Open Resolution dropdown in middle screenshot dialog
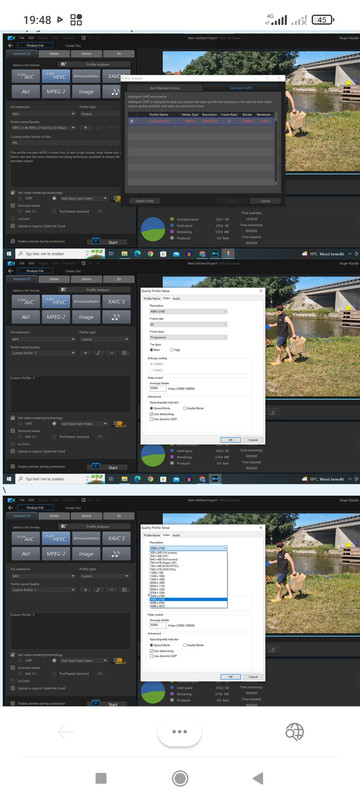This screenshot has width=360, height=800. 188,311
